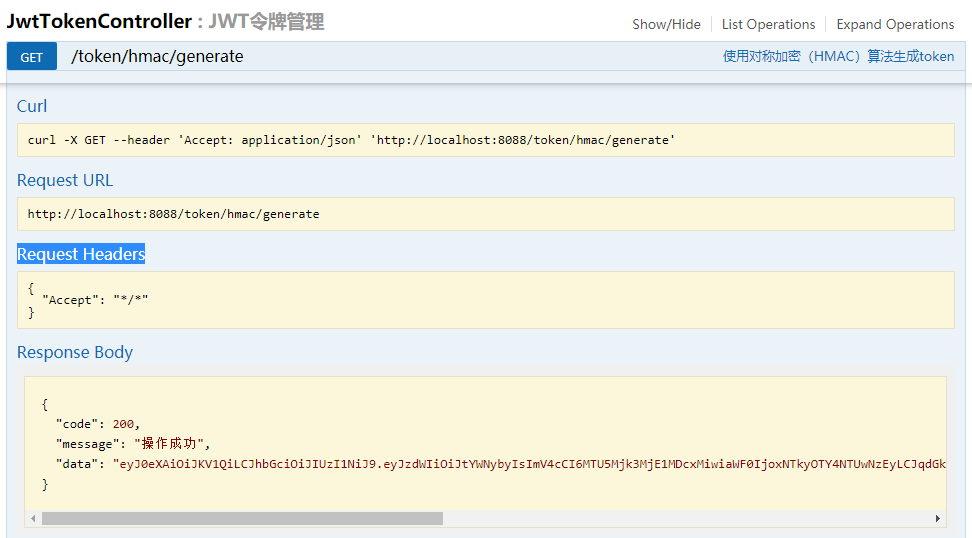Click the JwtTokenController heading
The width and height of the screenshot is (972, 538).
tap(99, 21)
